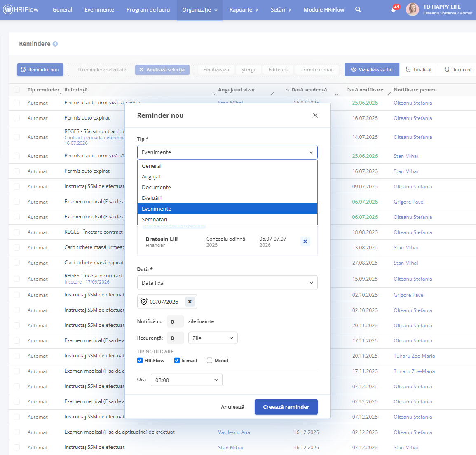
Task: Click the Reminder nou toolbar button
Action: pos(40,70)
